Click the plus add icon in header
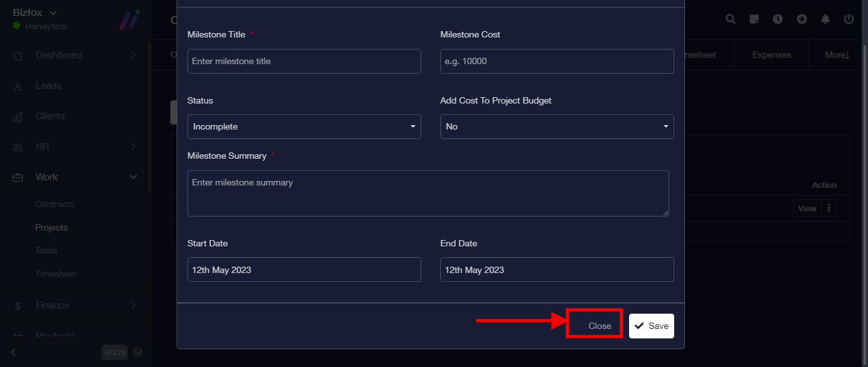 click(802, 19)
